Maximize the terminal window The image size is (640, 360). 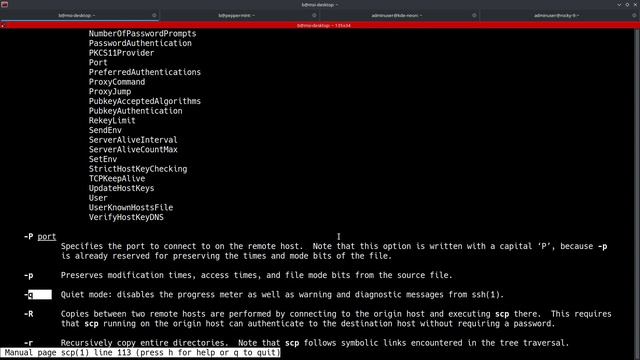627,4
